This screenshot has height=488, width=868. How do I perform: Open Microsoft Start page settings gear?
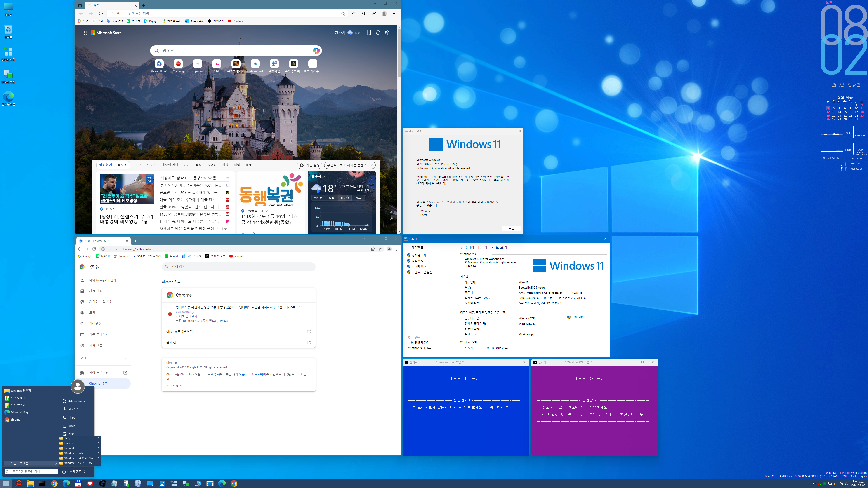(x=387, y=33)
